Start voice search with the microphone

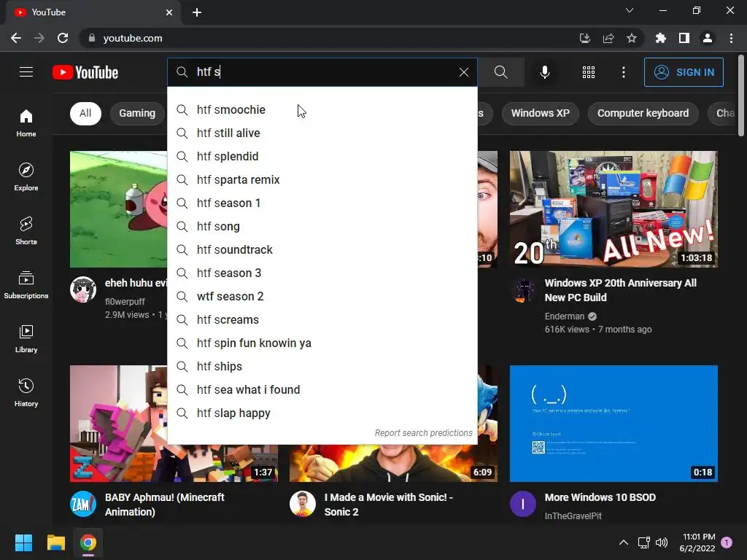tap(544, 72)
